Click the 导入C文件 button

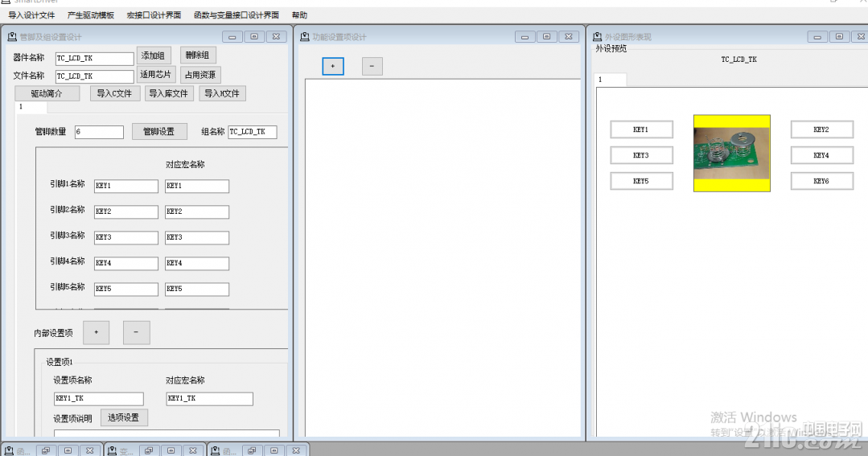pos(114,93)
